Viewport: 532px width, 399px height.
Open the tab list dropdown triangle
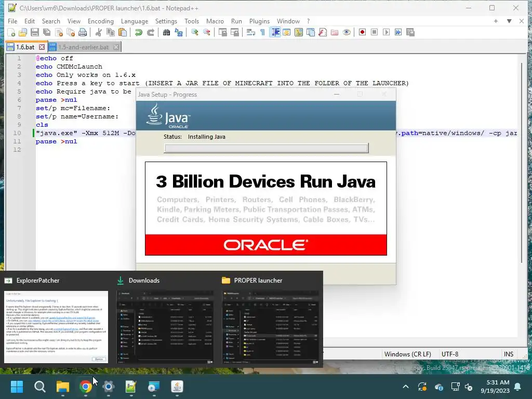click(x=509, y=21)
